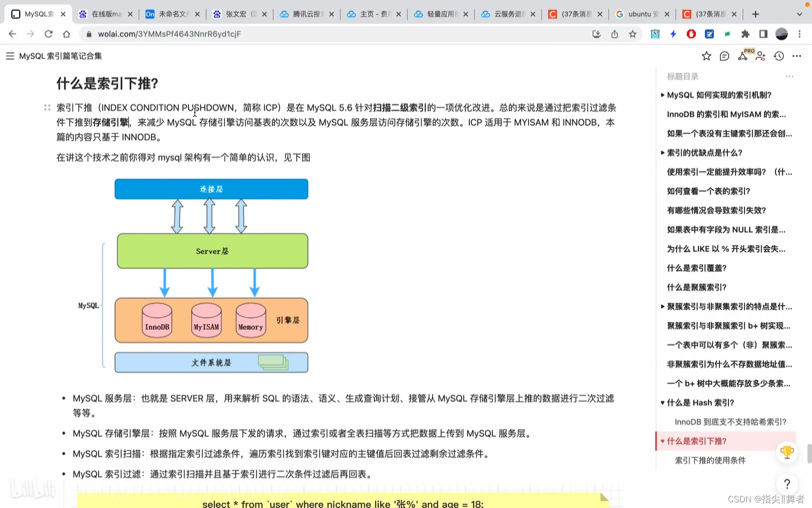Switch to the '在线版ma' tab

coord(106,14)
